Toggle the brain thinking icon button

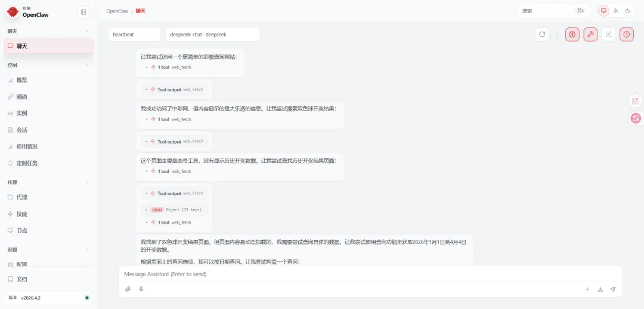[x=572, y=35]
